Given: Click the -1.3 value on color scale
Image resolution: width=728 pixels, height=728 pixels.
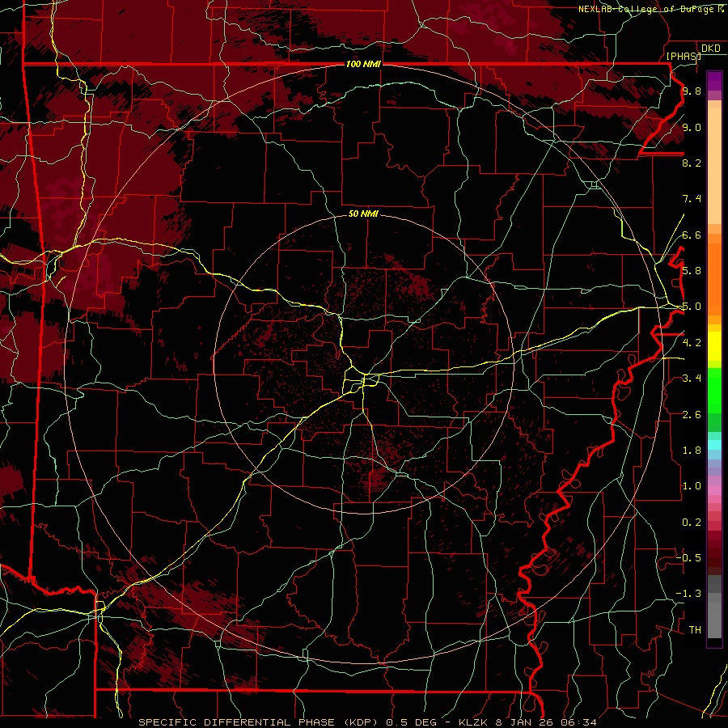Looking at the screenshot, I should (688, 594).
